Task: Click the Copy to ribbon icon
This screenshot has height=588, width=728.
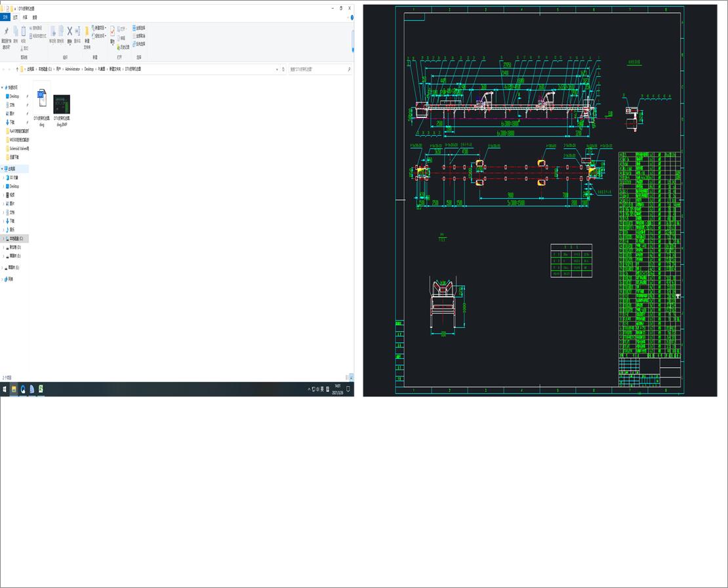Action: point(60,31)
